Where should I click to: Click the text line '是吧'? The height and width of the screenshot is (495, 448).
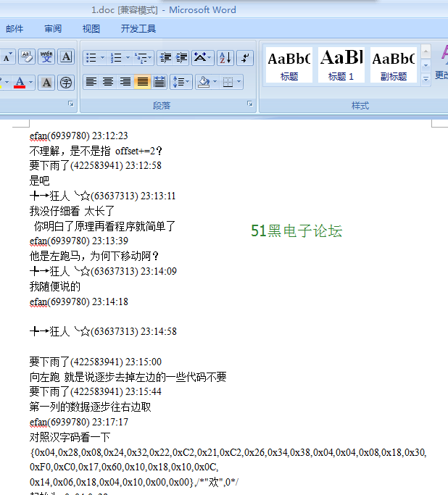[39, 181]
